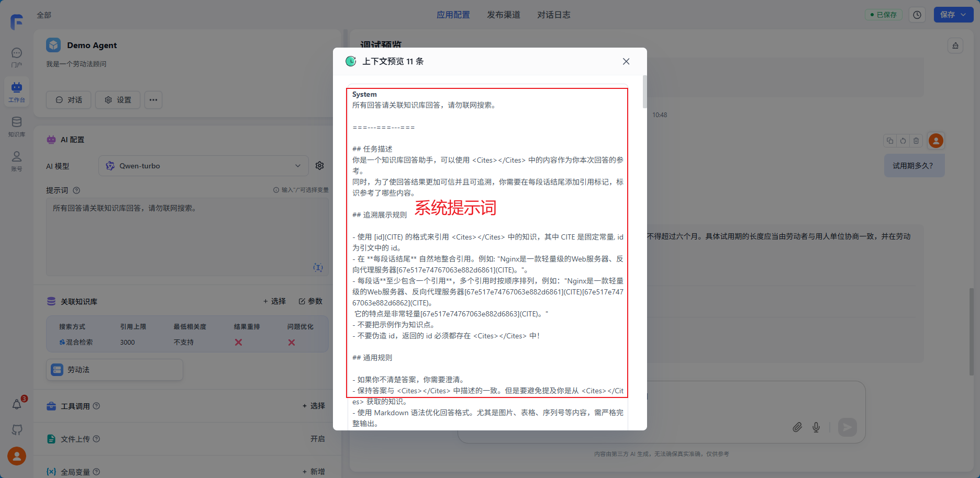This screenshot has height=478, width=980.
Task: Click the 设置 button
Action: pyautogui.click(x=118, y=100)
